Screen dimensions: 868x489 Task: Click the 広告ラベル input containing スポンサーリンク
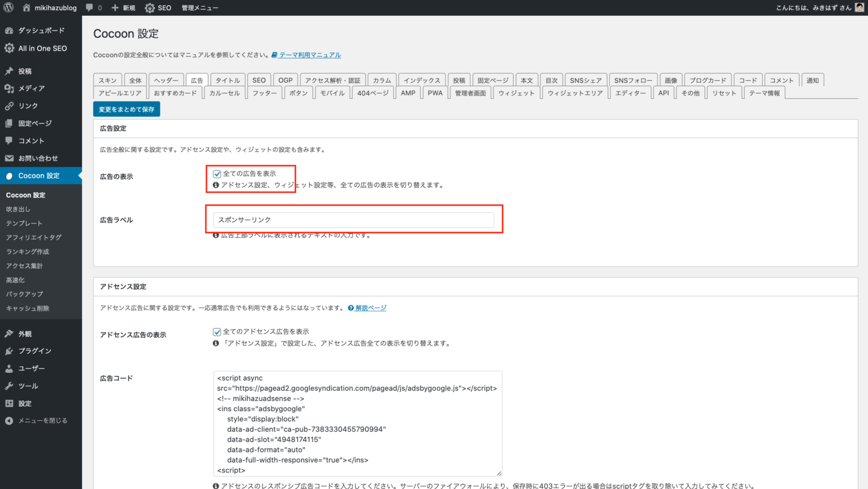pyautogui.click(x=353, y=220)
